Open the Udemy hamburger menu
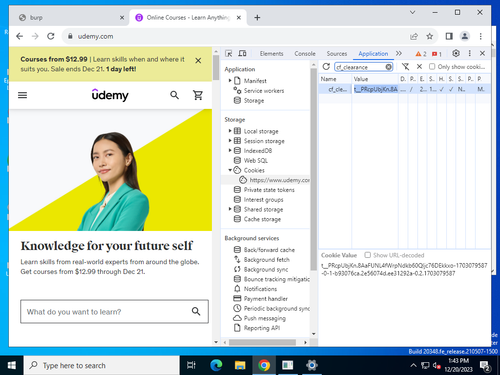 click(x=22, y=95)
